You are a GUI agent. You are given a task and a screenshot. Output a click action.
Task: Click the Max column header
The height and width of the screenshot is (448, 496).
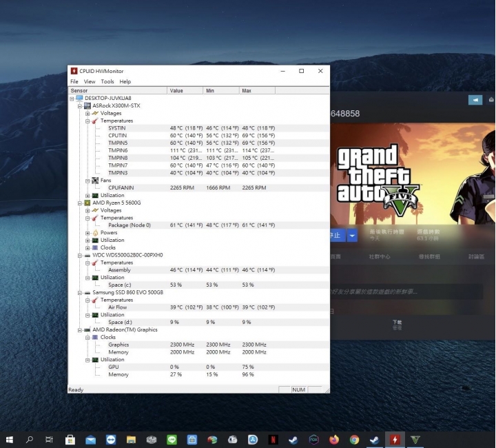click(x=257, y=91)
